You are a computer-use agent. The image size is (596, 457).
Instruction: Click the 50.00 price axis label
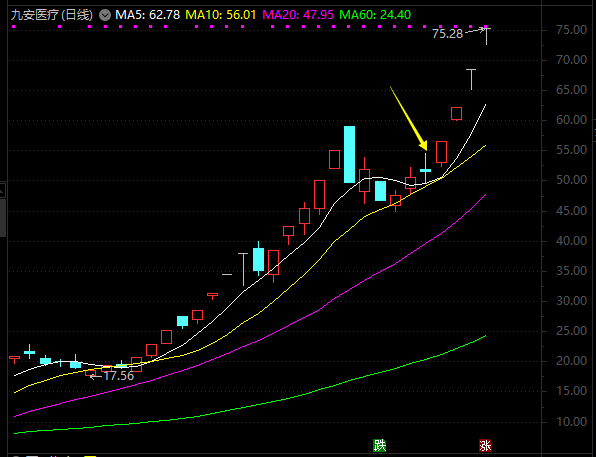point(571,180)
